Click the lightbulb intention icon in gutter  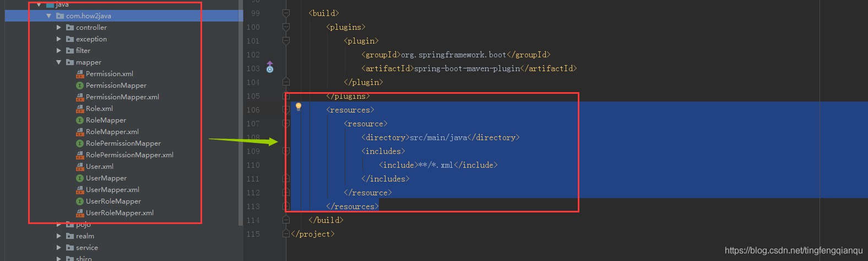299,106
